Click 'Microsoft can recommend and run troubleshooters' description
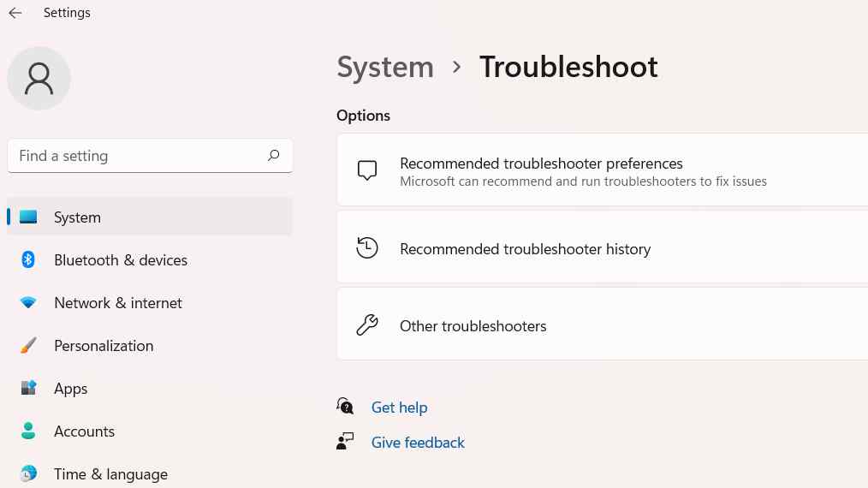This screenshot has height=488, width=868. (583, 182)
